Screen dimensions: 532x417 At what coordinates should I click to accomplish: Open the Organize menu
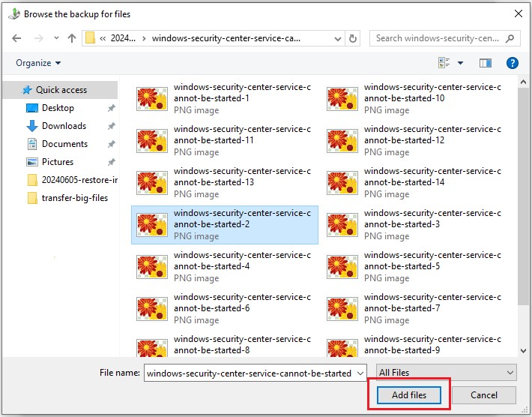[38, 63]
